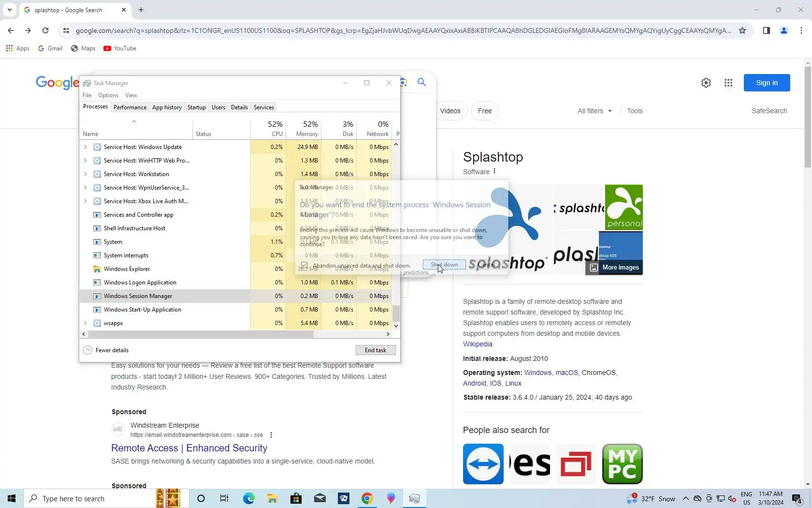This screenshot has height=508, width=812.
Task: Click the Task Manager horizontal scrollbar thumb
Action: click(201, 334)
